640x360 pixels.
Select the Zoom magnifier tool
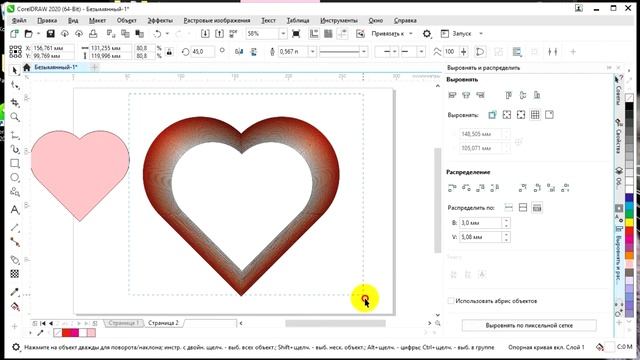15,118
